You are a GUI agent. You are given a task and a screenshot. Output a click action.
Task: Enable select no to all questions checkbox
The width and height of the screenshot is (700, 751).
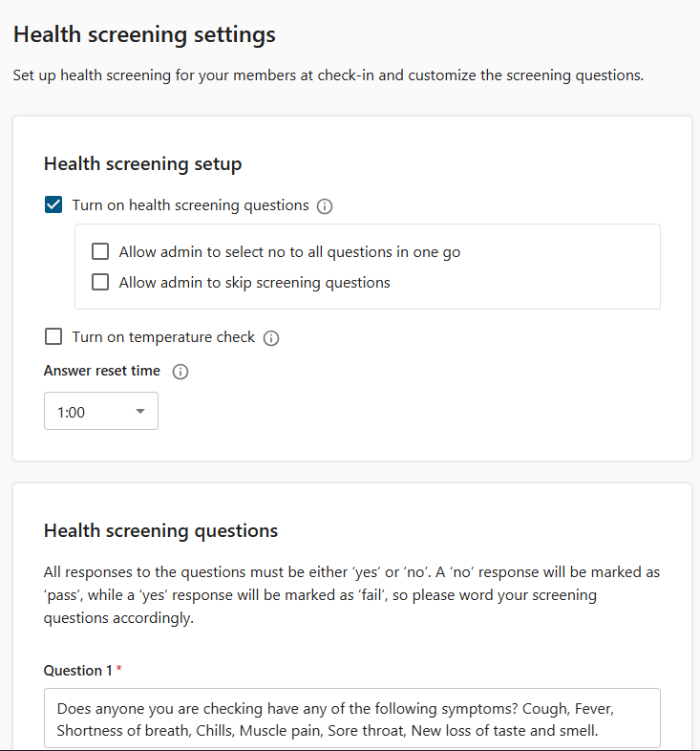[x=100, y=251]
